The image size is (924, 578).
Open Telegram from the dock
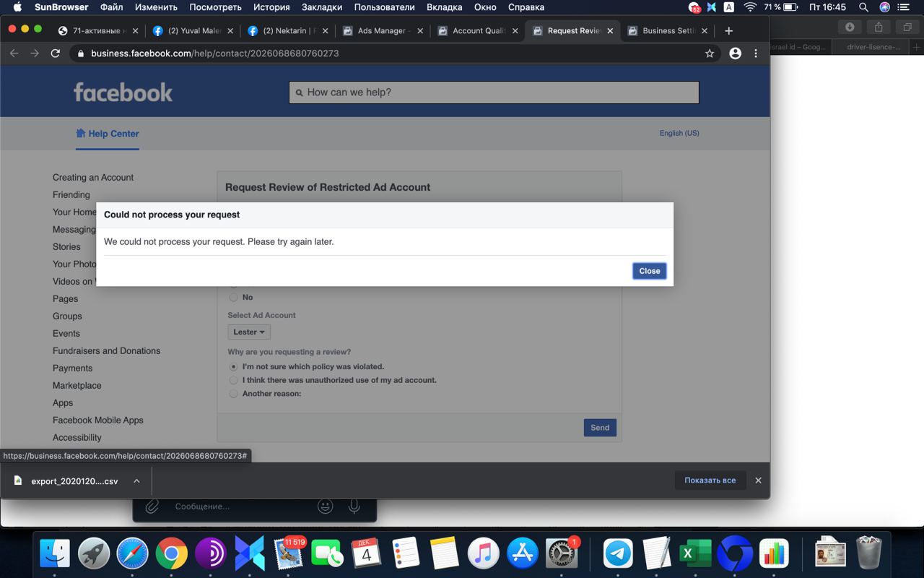[x=618, y=555]
